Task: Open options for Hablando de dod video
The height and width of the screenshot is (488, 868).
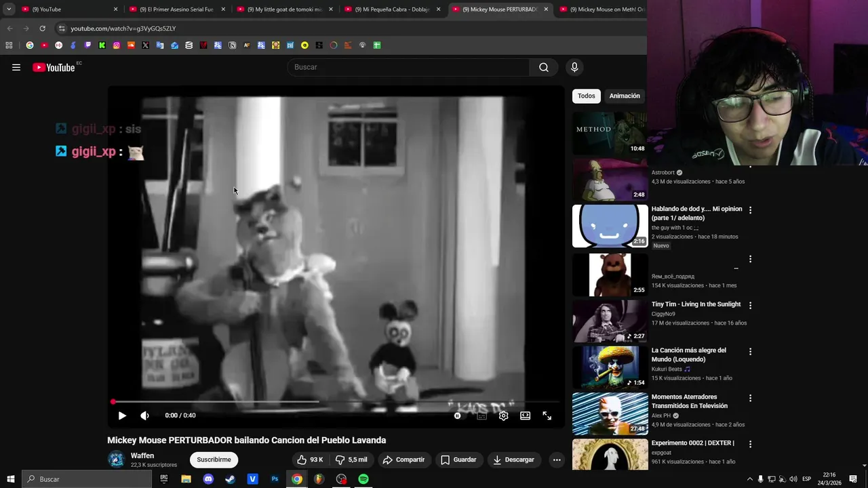Action: 750,210
